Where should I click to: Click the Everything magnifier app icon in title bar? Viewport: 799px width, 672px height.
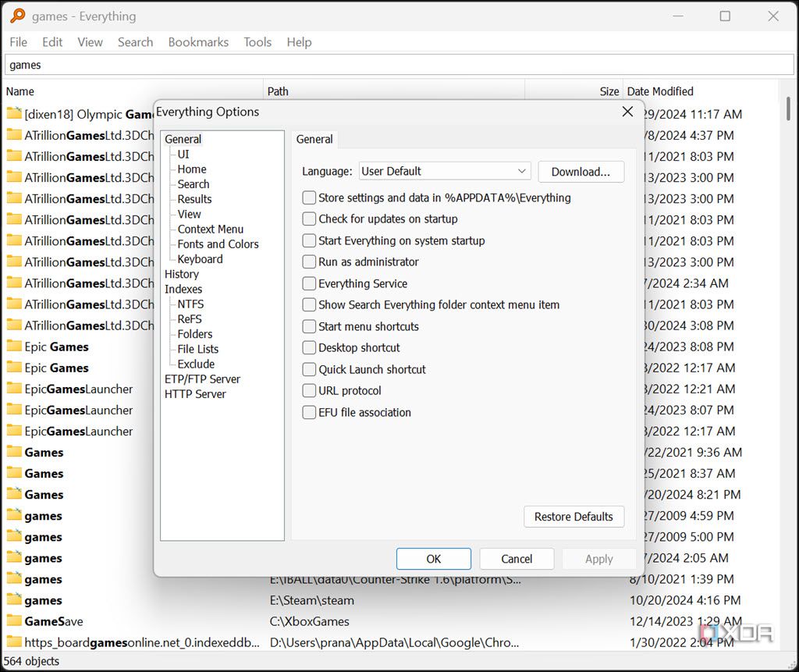[x=17, y=16]
